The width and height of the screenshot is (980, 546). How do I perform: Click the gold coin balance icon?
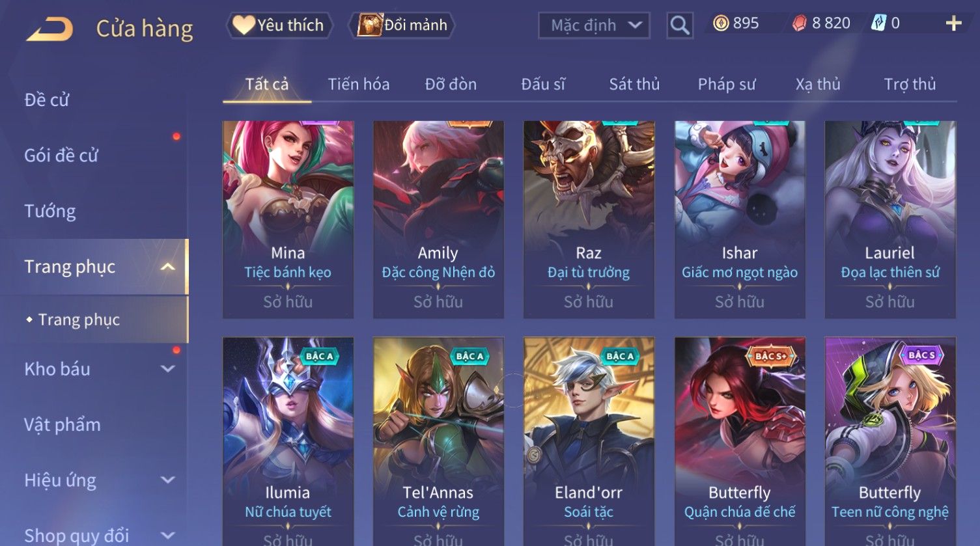click(x=720, y=23)
